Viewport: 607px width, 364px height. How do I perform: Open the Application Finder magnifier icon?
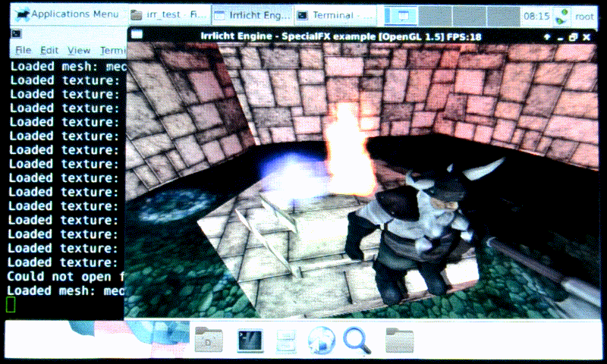pyautogui.click(x=357, y=340)
